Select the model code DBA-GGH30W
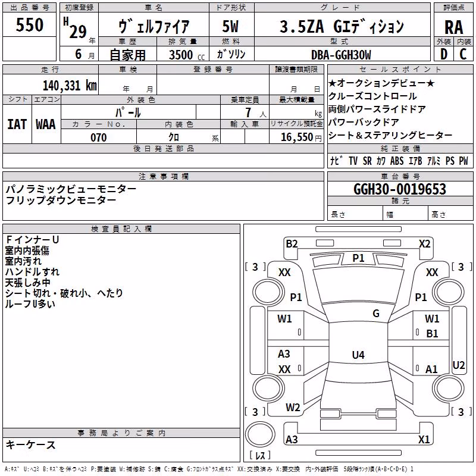 point(341,55)
